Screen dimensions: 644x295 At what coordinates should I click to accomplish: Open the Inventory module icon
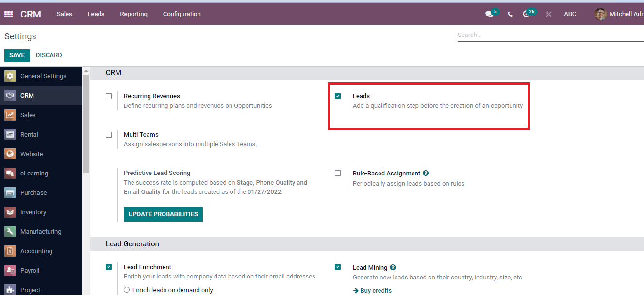click(10, 212)
